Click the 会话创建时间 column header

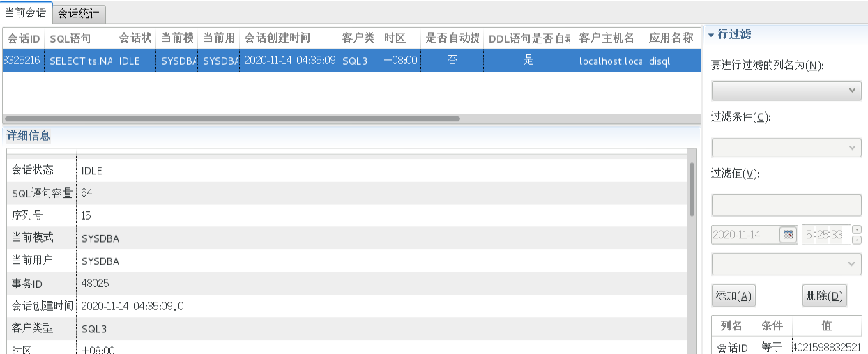click(289, 38)
